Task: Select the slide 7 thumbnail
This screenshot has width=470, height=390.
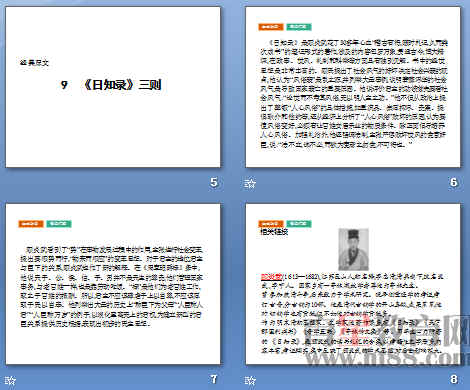Action: pos(113,284)
